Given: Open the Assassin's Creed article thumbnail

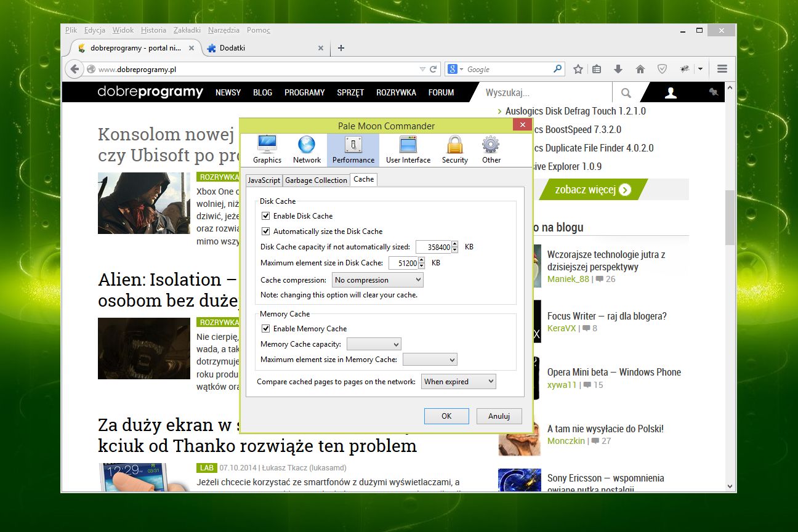Looking at the screenshot, I should [144, 203].
